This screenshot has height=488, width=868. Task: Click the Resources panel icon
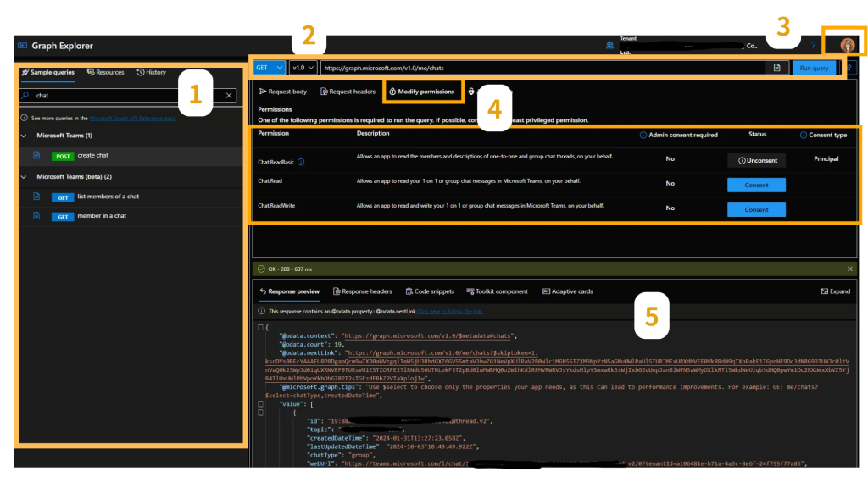[x=91, y=72]
